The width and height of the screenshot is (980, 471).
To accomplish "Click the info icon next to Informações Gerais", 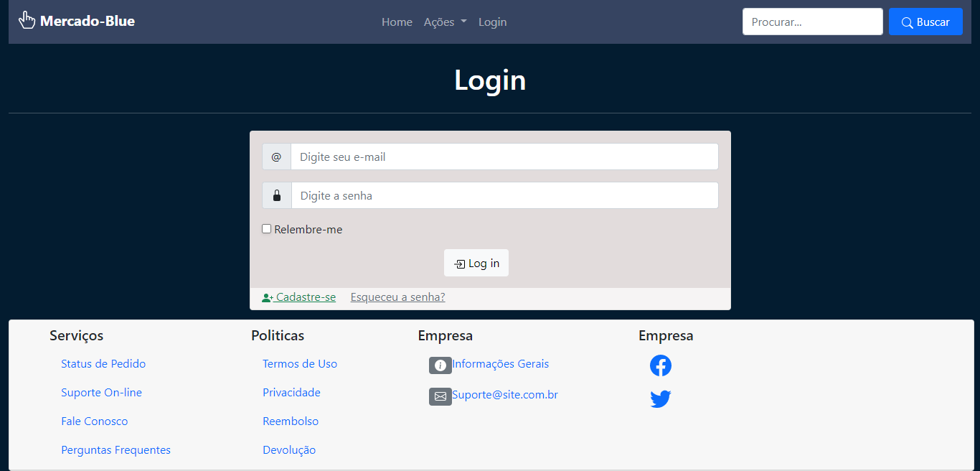I will pos(440,365).
